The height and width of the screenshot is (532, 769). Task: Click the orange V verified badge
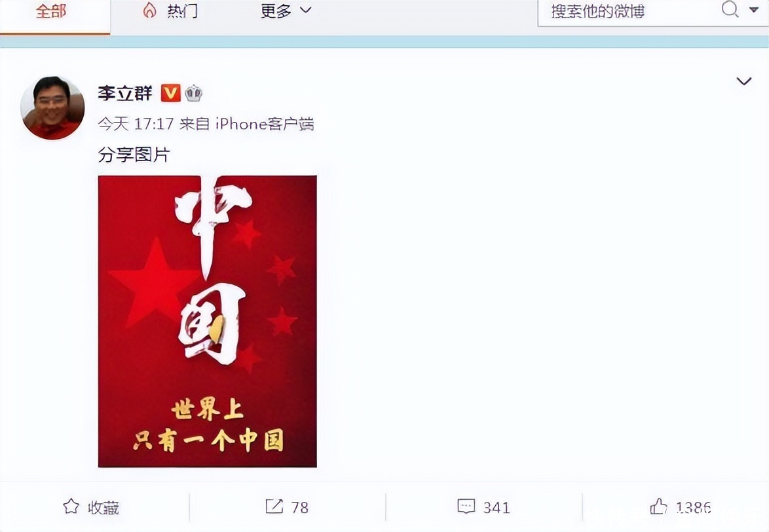(171, 92)
